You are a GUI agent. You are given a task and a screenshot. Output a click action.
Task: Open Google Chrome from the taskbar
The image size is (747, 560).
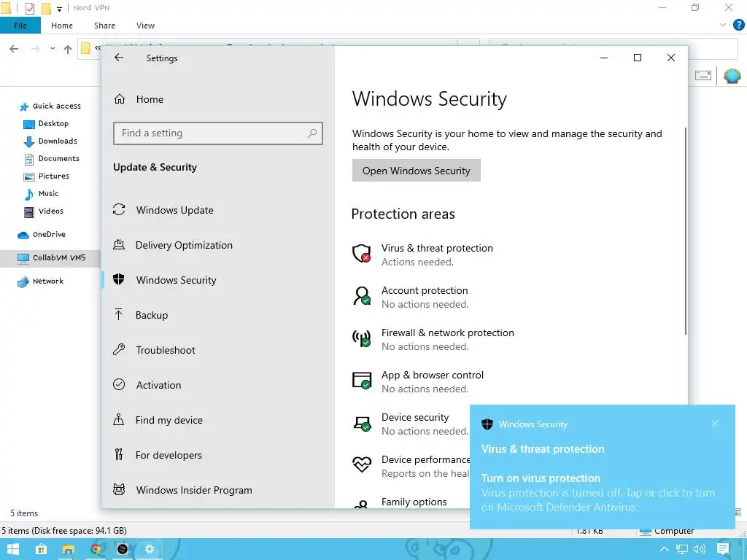pyautogui.click(x=96, y=549)
